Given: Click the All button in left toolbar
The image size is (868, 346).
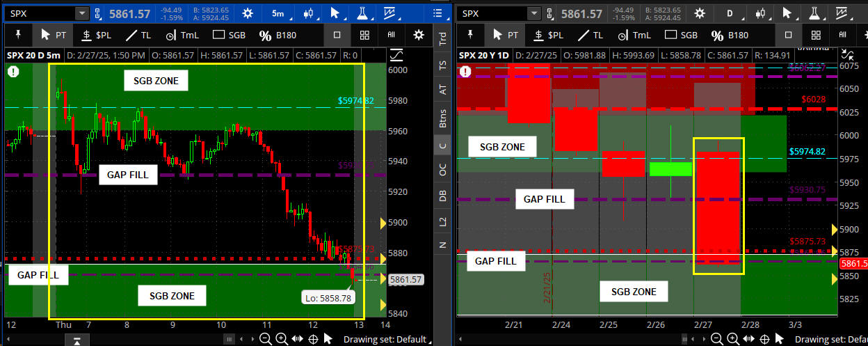Looking at the screenshot, I should [x=392, y=35].
